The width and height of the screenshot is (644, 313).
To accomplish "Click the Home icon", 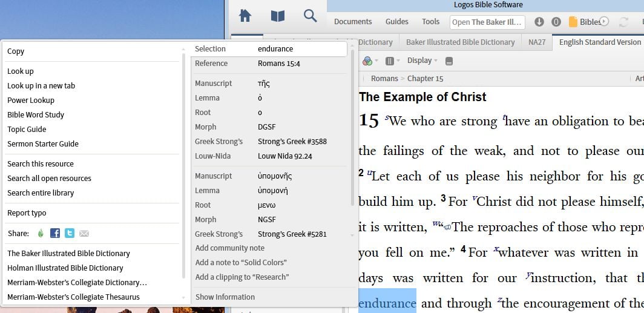I will 245,16.
